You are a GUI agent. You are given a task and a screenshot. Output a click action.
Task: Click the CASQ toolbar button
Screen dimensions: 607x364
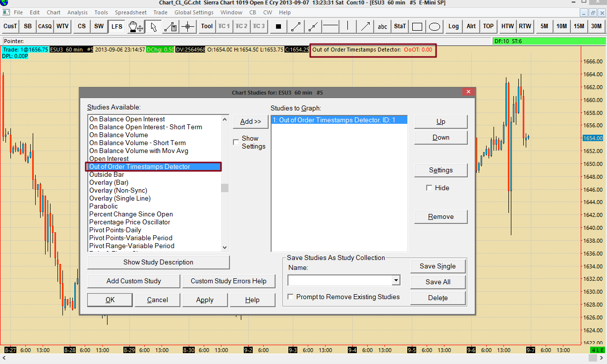coord(45,26)
